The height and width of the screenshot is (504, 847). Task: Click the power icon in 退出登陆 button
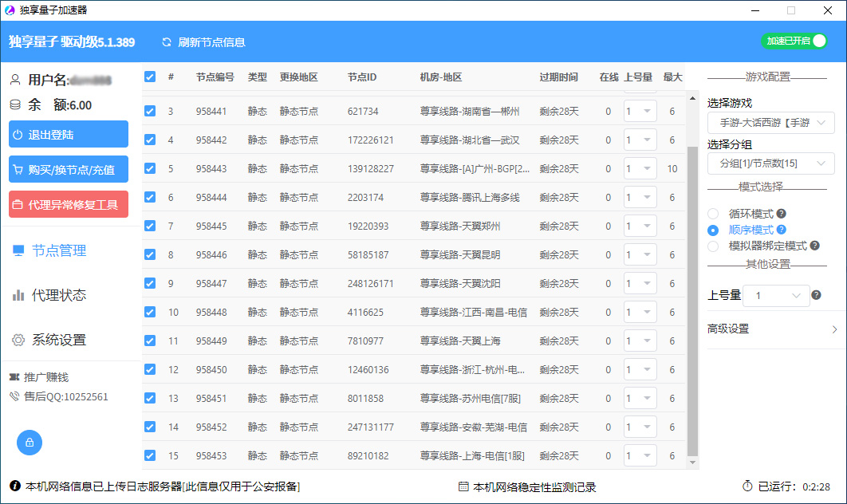point(18,135)
